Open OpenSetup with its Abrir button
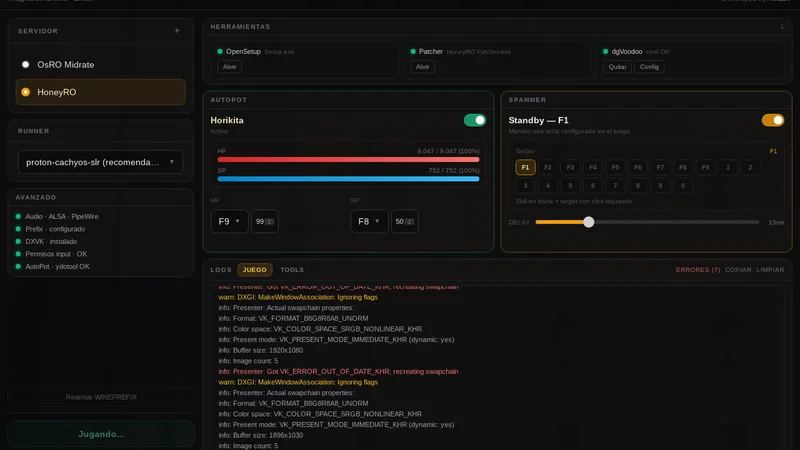This screenshot has width=800, height=450. click(230, 67)
